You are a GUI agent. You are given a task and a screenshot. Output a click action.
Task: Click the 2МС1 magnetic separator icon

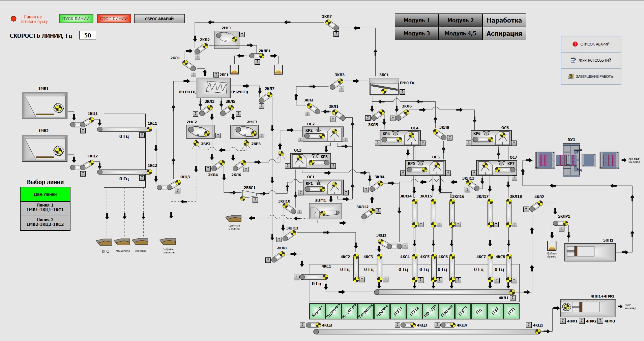point(226,39)
